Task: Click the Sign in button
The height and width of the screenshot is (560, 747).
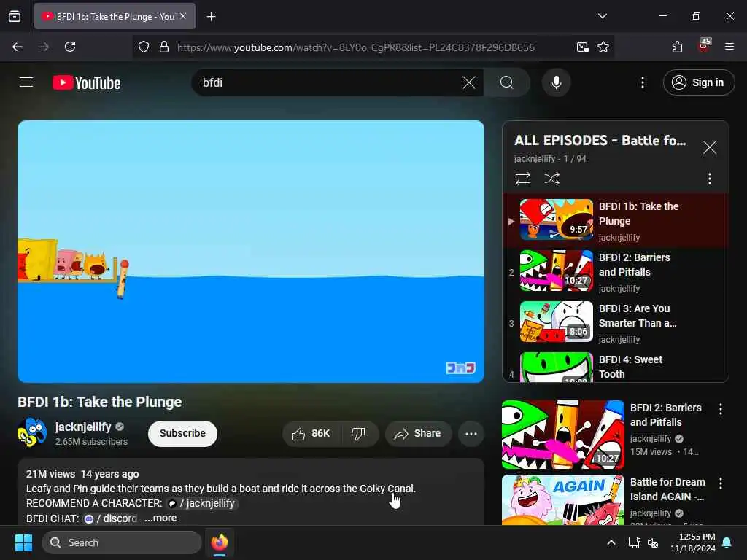Action: tap(698, 82)
